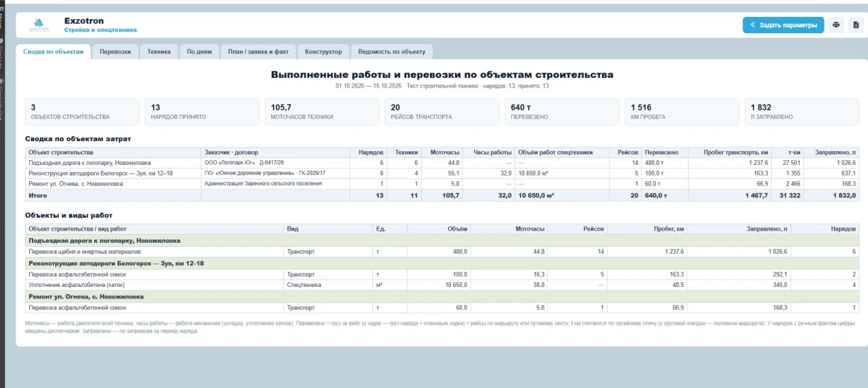Click the double-chevron arrow in Задать параметры
The height and width of the screenshot is (388, 868).
click(753, 25)
